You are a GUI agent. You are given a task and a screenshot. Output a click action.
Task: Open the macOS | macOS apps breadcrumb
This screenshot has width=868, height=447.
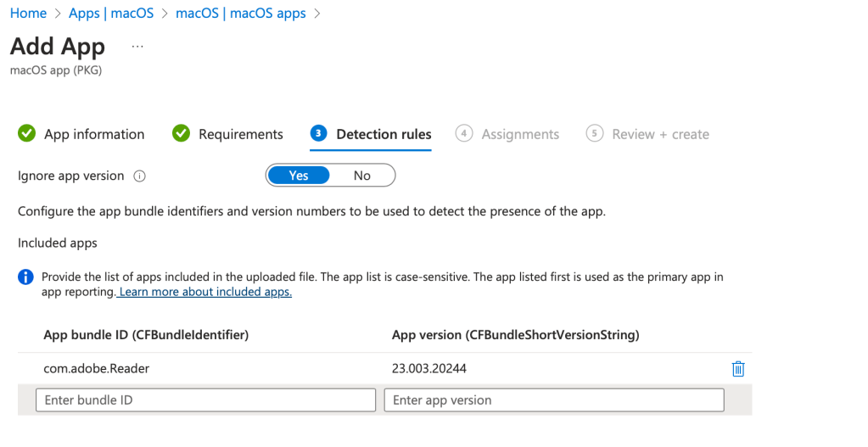240,14
